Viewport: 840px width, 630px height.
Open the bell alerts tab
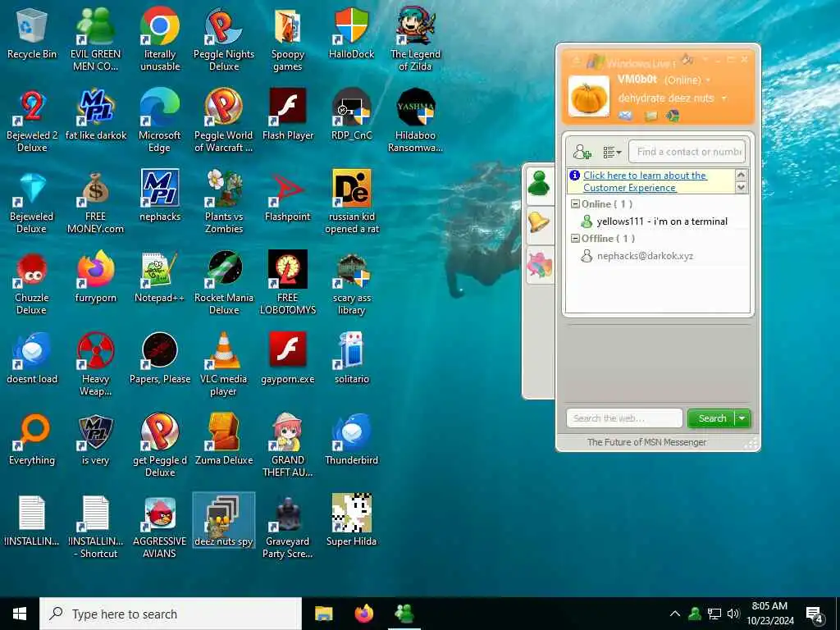coord(540,223)
